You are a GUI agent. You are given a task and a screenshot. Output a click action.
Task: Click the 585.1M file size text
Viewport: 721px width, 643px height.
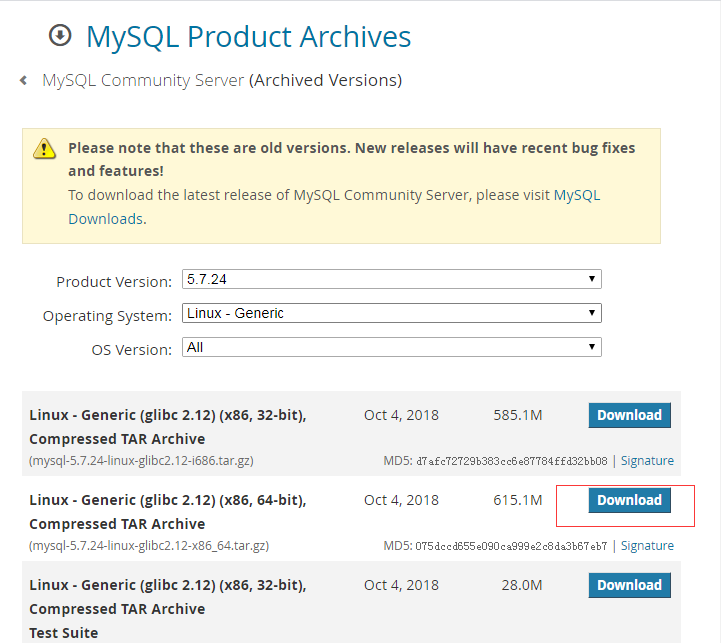coord(518,415)
